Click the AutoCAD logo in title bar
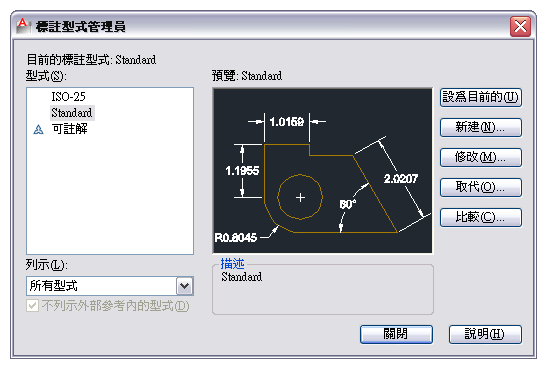Screen dimensions: 547x369 [22, 26]
